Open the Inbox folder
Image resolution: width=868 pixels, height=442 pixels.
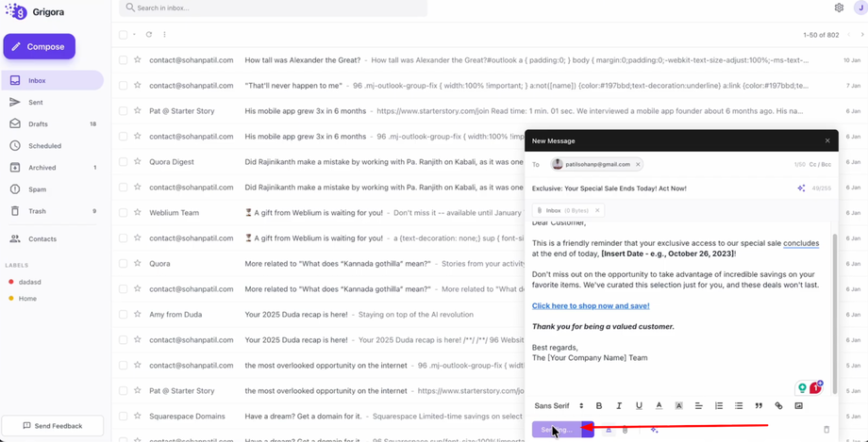[x=52, y=80]
